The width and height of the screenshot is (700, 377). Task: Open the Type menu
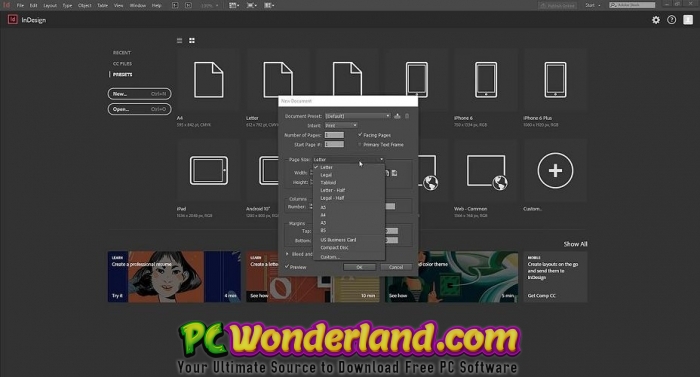(x=67, y=5)
